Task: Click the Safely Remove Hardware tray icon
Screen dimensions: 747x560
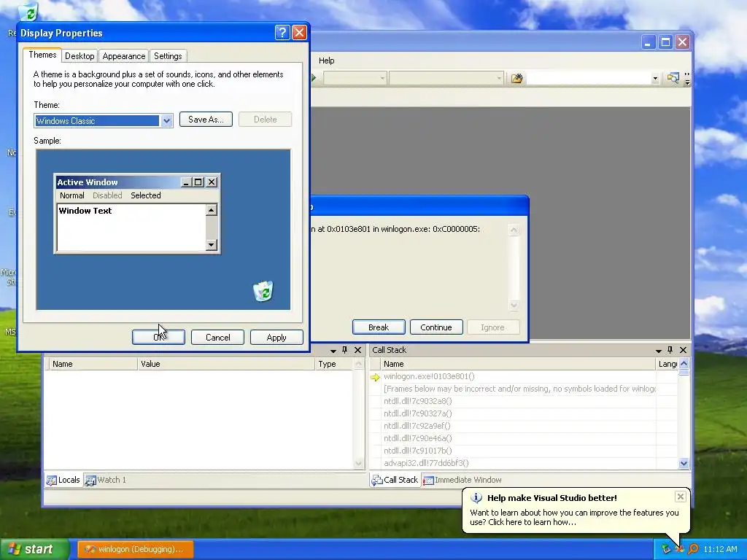Action: pyautogui.click(x=666, y=549)
